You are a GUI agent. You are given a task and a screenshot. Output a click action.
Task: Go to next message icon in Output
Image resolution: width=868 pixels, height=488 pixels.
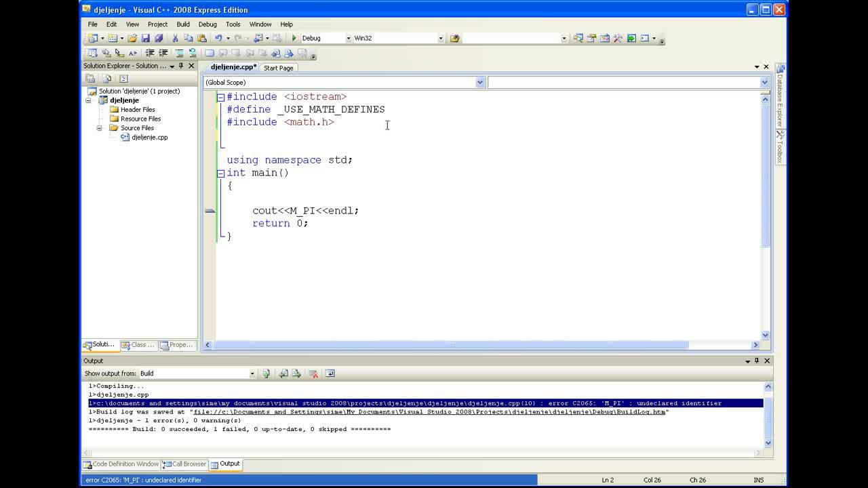pos(296,373)
